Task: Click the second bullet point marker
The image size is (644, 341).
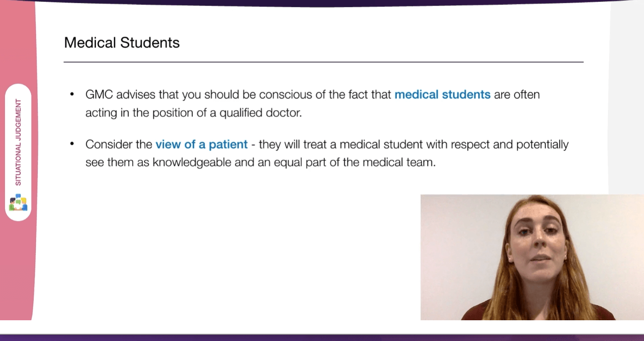Action: point(72,144)
